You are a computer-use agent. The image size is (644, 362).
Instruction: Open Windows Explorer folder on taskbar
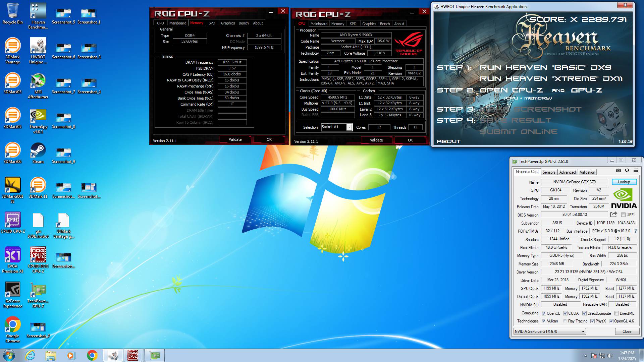(51, 355)
